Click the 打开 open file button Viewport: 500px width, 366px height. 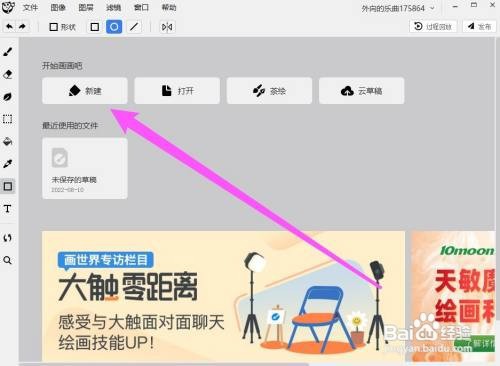point(177,91)
